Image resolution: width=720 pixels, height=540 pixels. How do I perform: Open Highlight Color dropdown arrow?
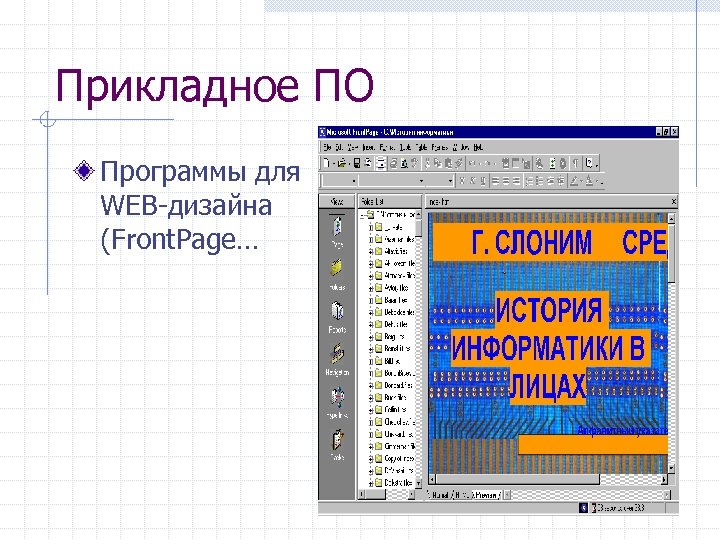point(581,182)
